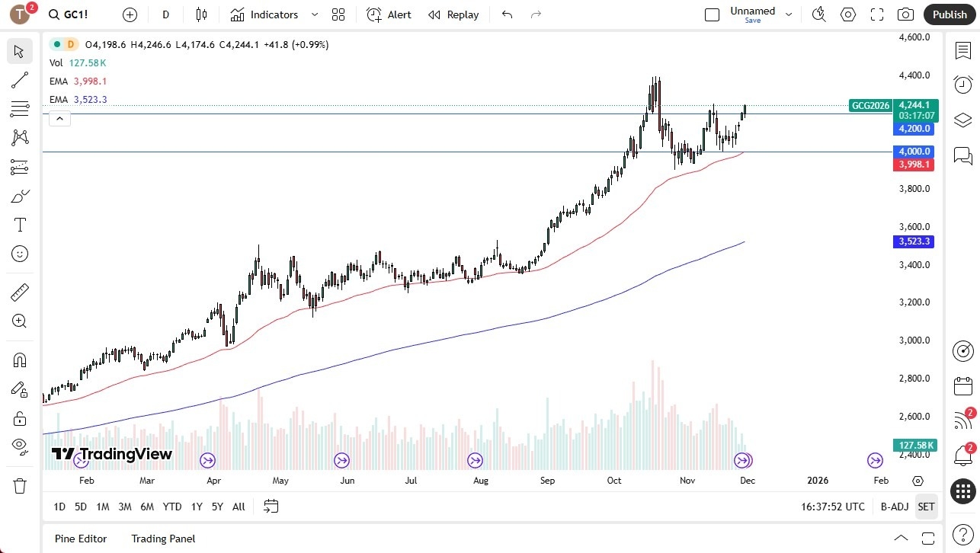Screen dimensions: 980x553
Task: Click the Publish button
Action: pyautogui.click(x=949, y=14)
